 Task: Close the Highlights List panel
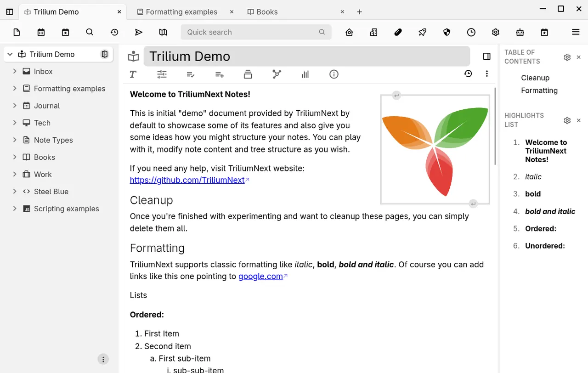click(x=579, y=120)
